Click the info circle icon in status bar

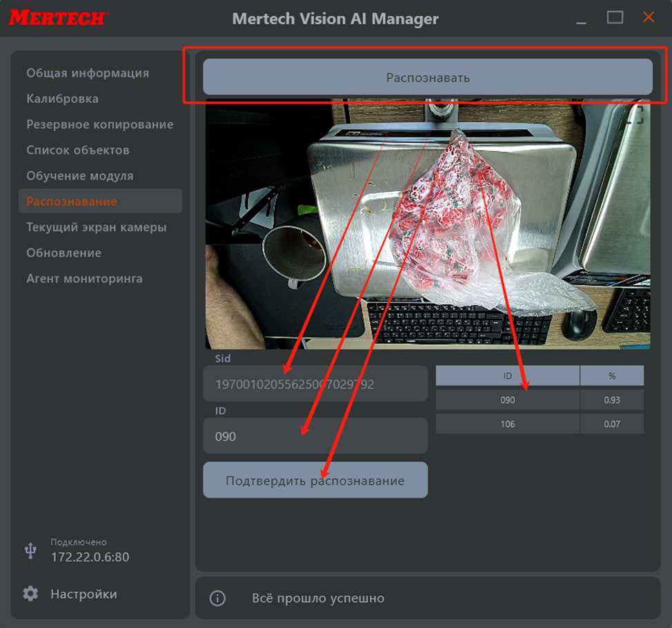tap(217, 598)
